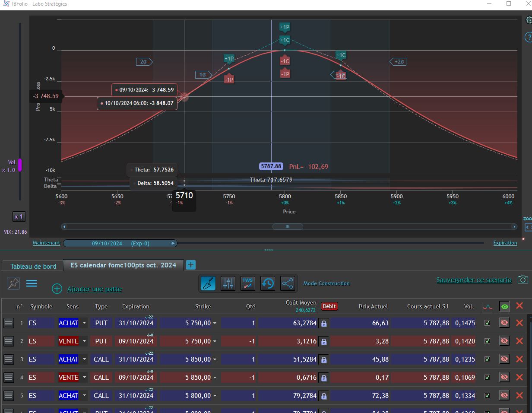Image resolution: width=532 pixels, height=413 pixels.
Task: Add a new tab with the plus button
Action: [190, 265]
